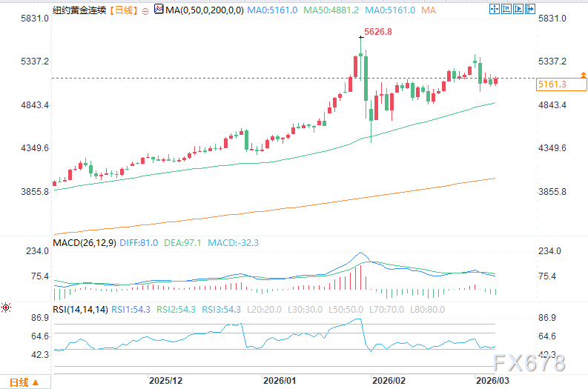Click the chart image icon before the MA label
Screen dimensions: 588x389
[158, 10]
